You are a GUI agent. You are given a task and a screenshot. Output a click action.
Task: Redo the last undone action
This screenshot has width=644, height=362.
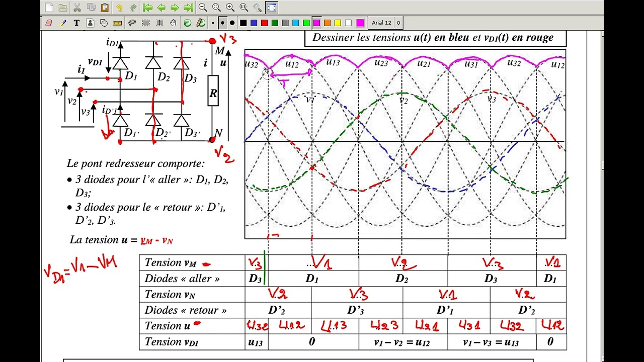pyautogui.click(x=133, y=8)
